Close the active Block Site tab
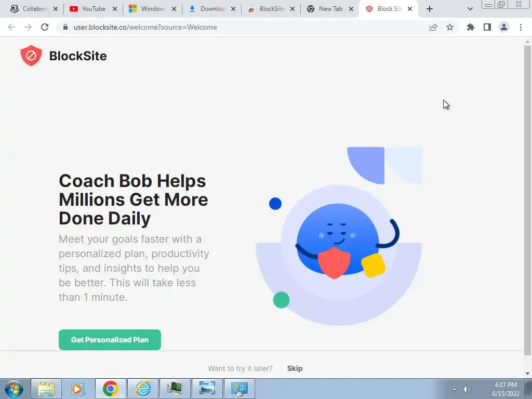This screenshot has width=532, height=399. tap(410, 9)
